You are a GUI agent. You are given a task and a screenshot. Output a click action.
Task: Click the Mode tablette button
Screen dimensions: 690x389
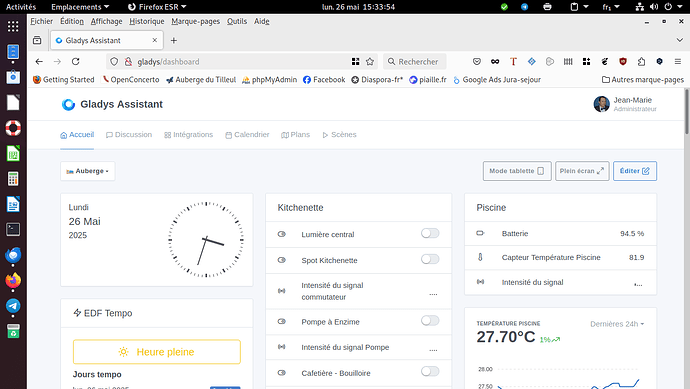(517, 171)
